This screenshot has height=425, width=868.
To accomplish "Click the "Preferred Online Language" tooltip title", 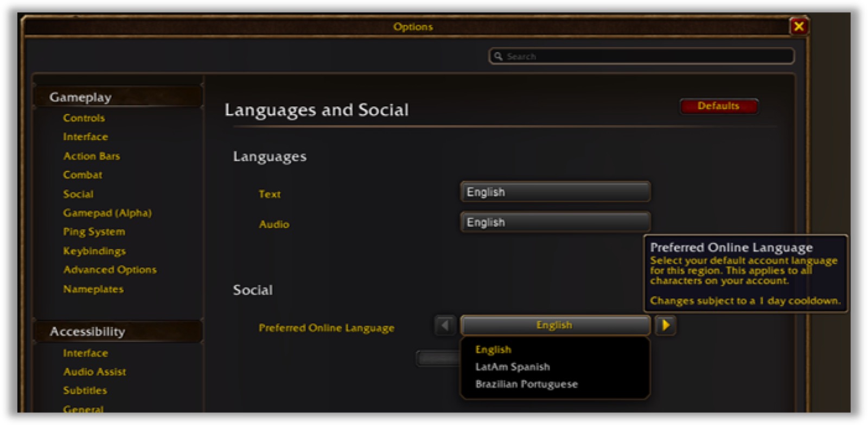I will click(x=731, y=248).
